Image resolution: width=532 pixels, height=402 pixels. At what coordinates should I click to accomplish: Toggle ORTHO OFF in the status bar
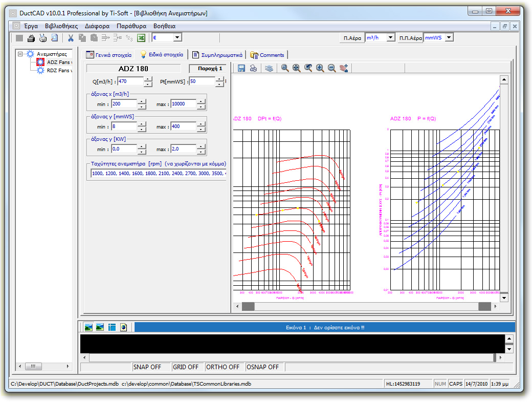coord(223,367)
